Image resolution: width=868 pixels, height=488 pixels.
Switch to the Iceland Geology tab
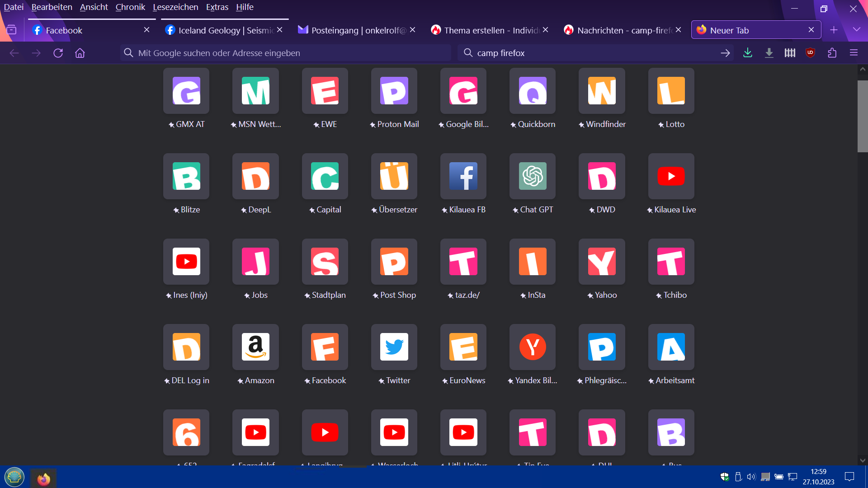(x=222, y=30)
